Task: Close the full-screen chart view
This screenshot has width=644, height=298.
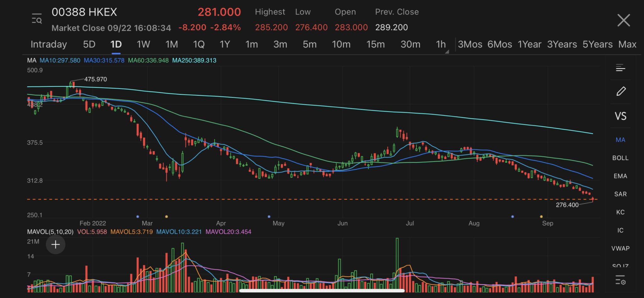Action: click(623, 20)
